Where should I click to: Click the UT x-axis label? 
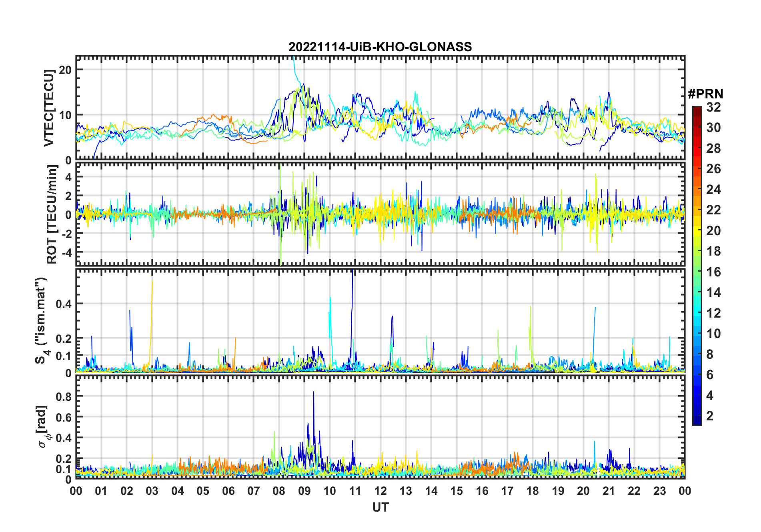click(380, 508)
